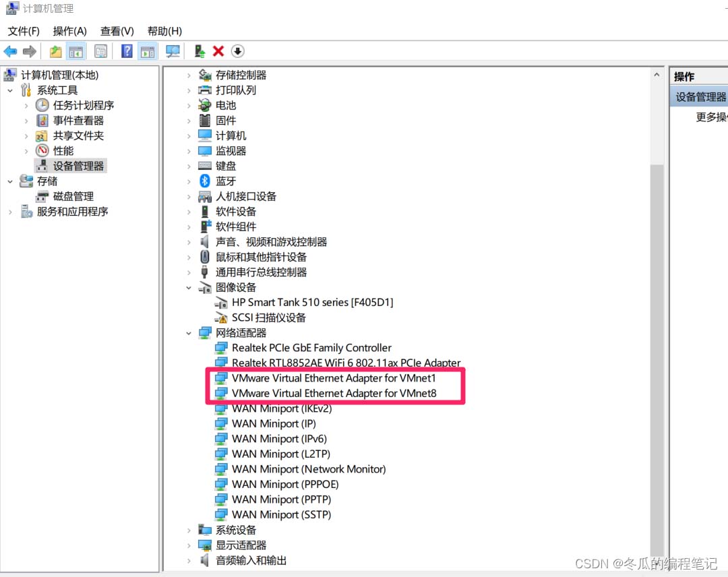Collapse the 图像设备 category

point(189,287)
